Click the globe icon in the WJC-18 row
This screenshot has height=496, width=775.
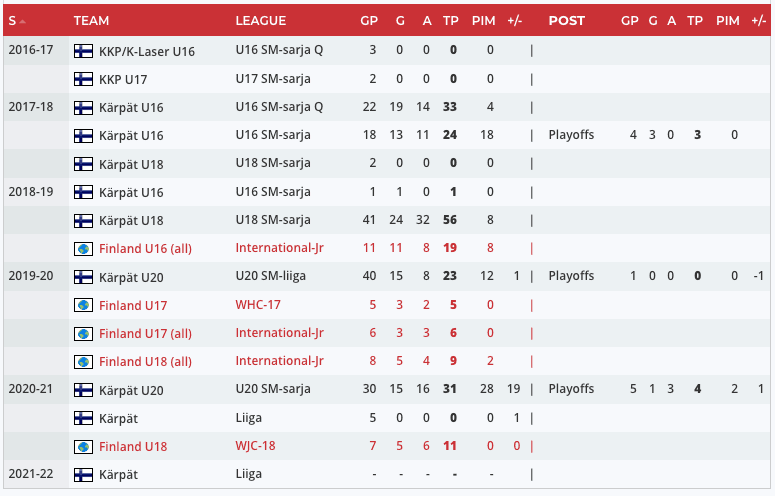[83, 446]
